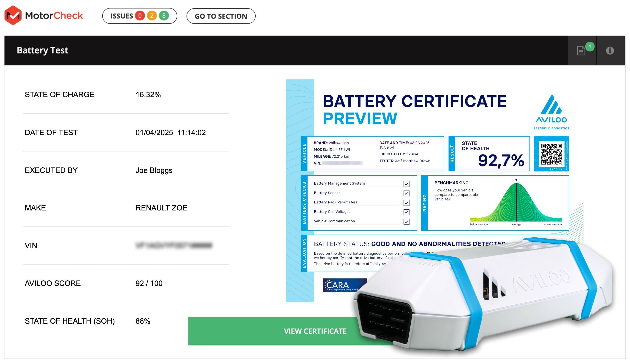Open the GO TO SECTION dropdown
630x364 pixels.
click(x=221, y=16)
